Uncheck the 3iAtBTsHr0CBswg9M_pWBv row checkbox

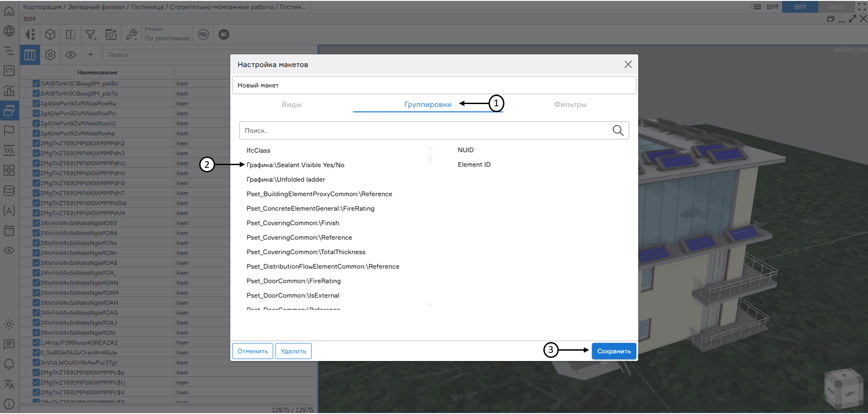pos(36,83)
